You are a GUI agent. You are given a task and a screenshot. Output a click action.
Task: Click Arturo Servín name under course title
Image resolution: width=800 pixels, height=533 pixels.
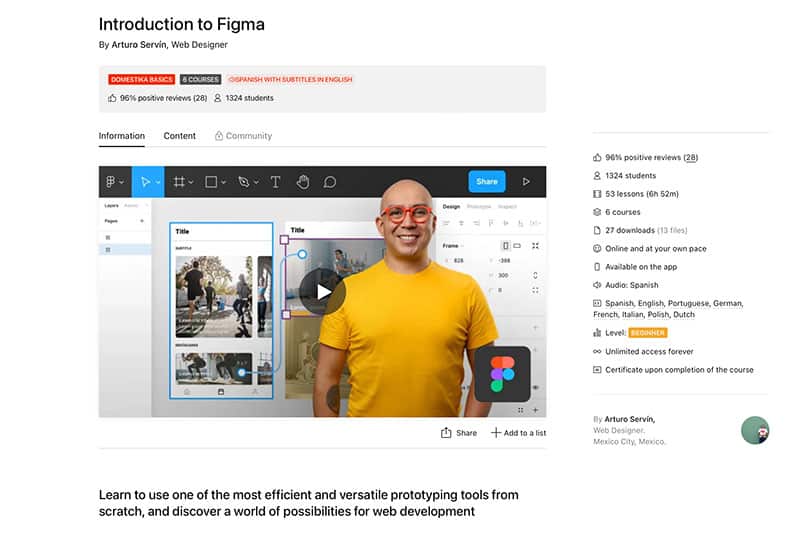139,45
